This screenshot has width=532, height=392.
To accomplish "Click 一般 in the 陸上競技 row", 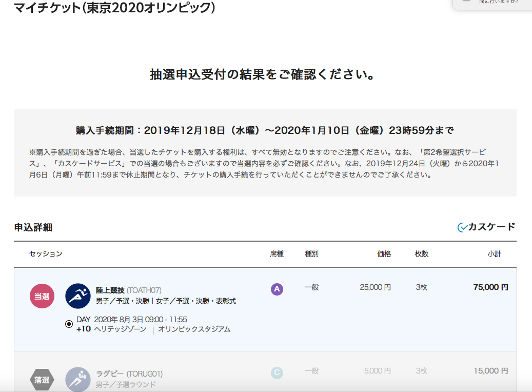I will [x=312, y=287].
